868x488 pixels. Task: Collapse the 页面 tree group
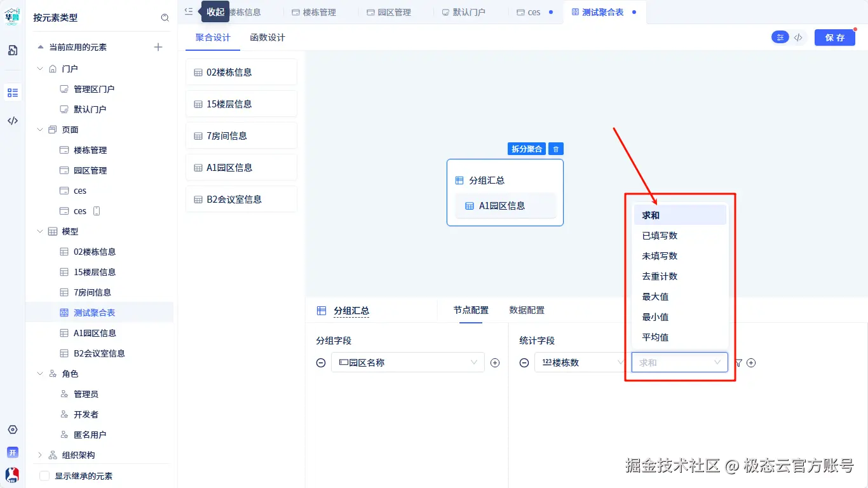coord(41,130)
